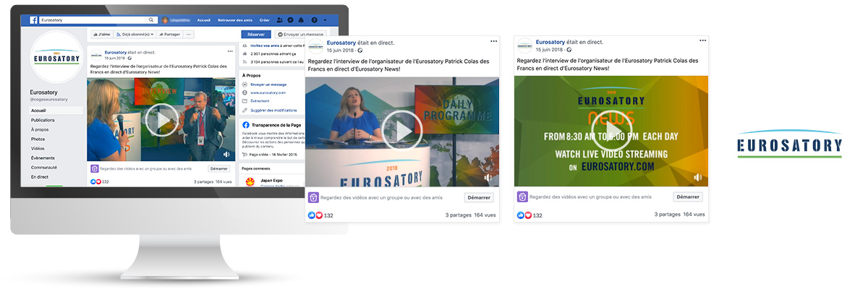Click the J'aime button on the page
Viewport: 868px width, 289px height.
101,34
